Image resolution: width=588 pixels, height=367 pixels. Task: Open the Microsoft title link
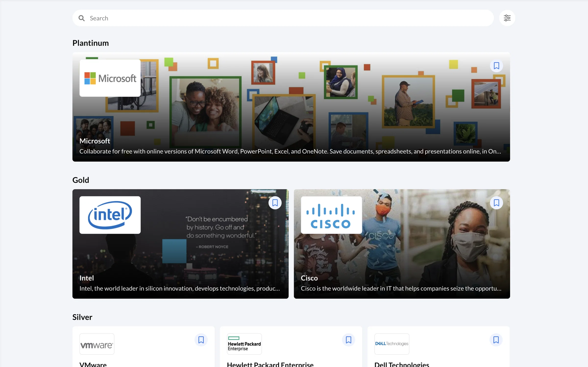[95, 141]
